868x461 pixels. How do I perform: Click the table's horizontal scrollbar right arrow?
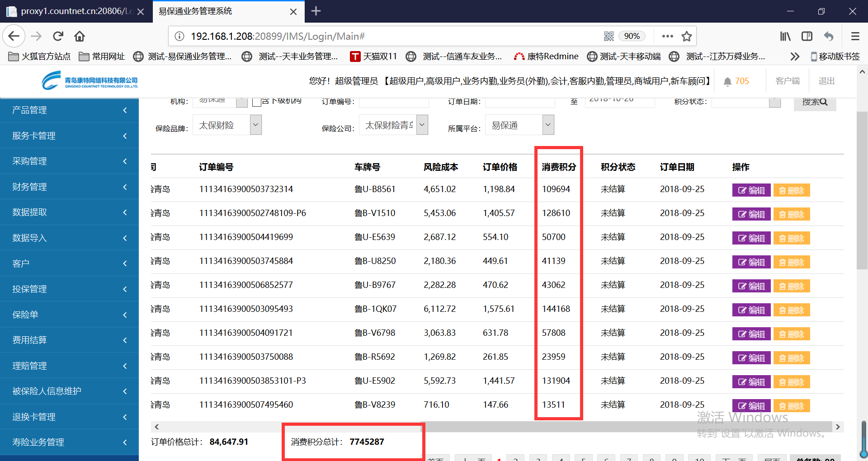(838, 427)
